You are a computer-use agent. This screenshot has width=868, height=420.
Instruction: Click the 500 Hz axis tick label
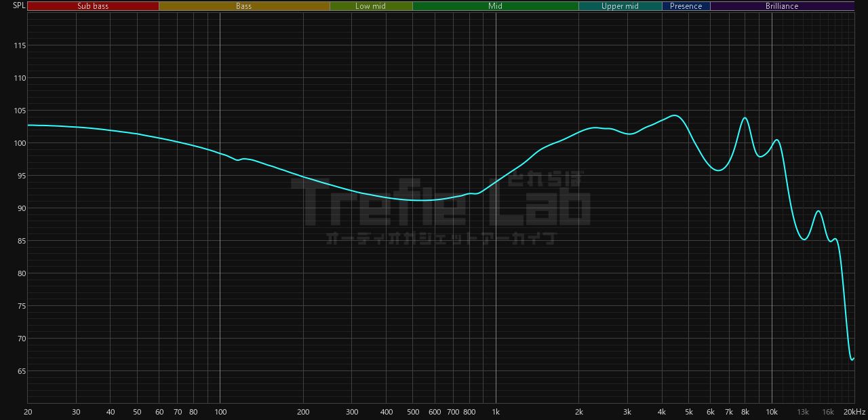point(412,412)
